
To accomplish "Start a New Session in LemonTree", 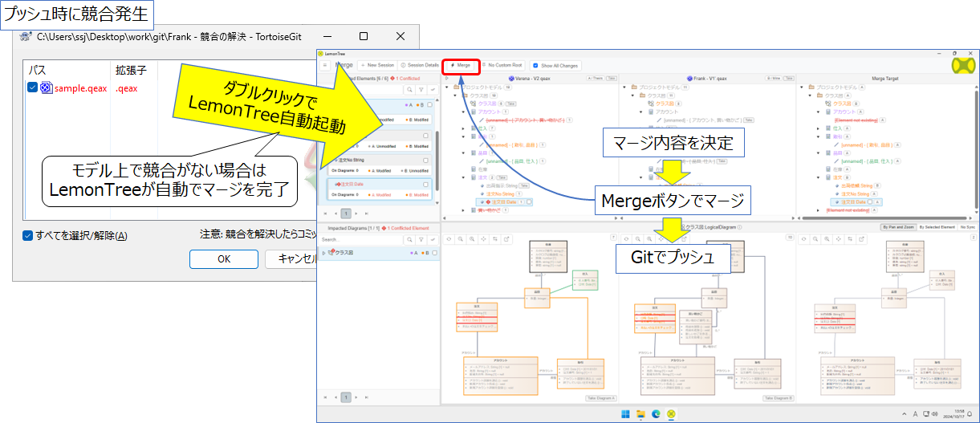I will 378,65.
